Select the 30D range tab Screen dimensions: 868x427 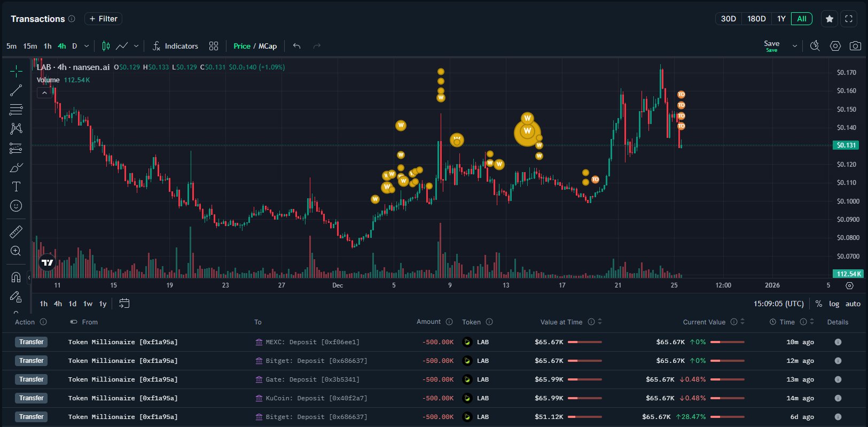coord(728,19)
